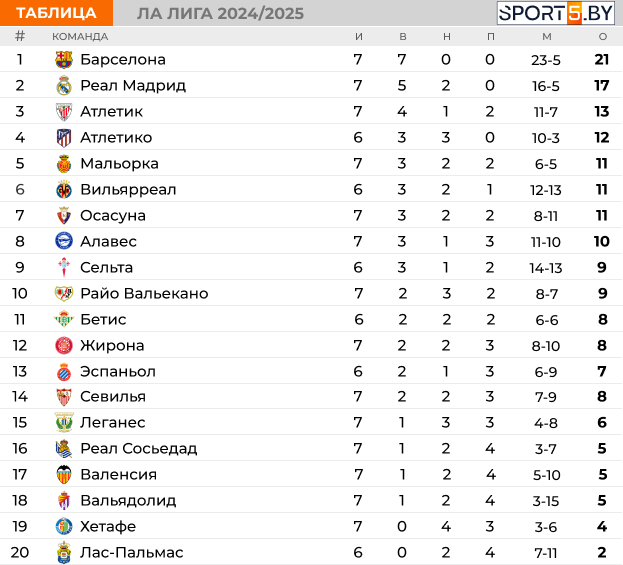The width and height of the screenshot is (623, 565).
Task: Click the Valencia club crest
Action: point(64,475)
